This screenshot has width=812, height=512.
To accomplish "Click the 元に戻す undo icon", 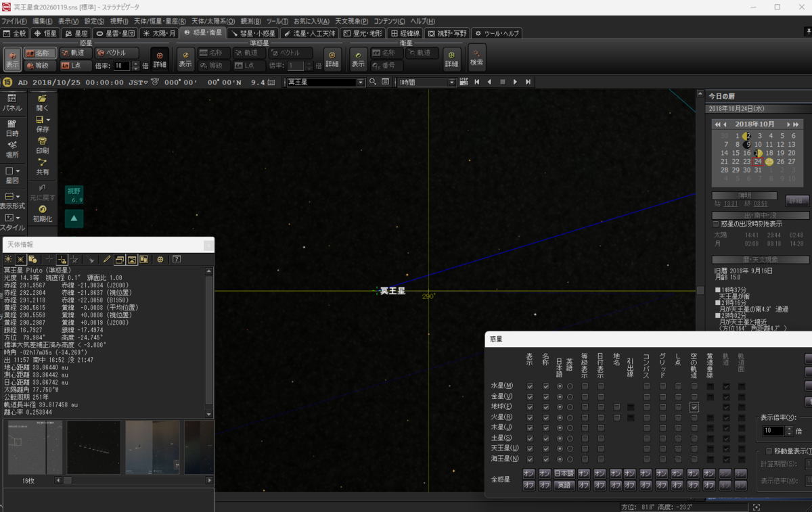I will tap(43, 191).
